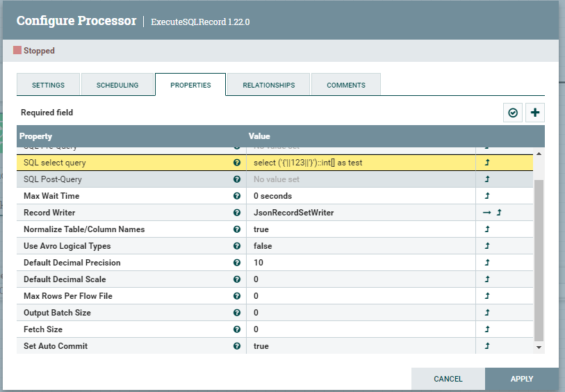Edit Default Decimal Precision value 10
Image resolution: width=565 pixels, height=392 pixels.
click(361, 262)
